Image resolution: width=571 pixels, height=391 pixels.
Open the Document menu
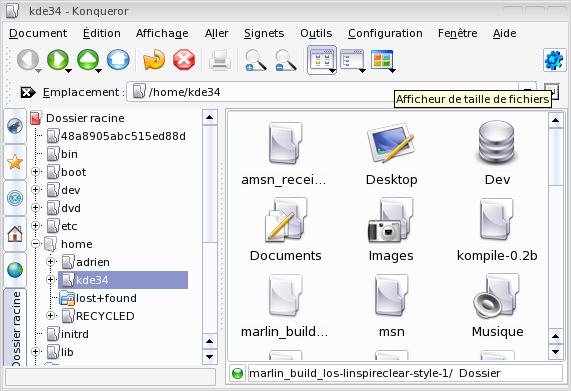coord(38,33)
